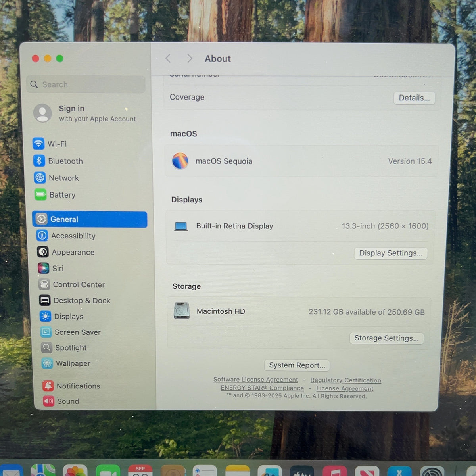Click the Coverage Details button
476x476 pixels.
(x=414, y=98)
